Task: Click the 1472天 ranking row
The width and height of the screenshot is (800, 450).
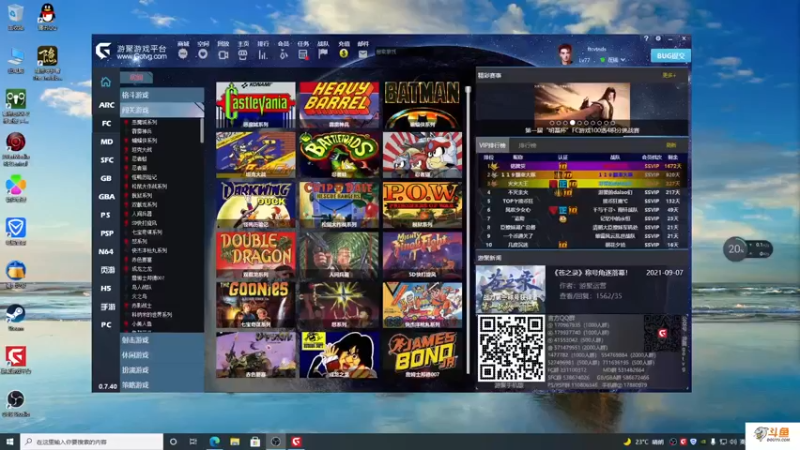Action: (x=582, y=166)
